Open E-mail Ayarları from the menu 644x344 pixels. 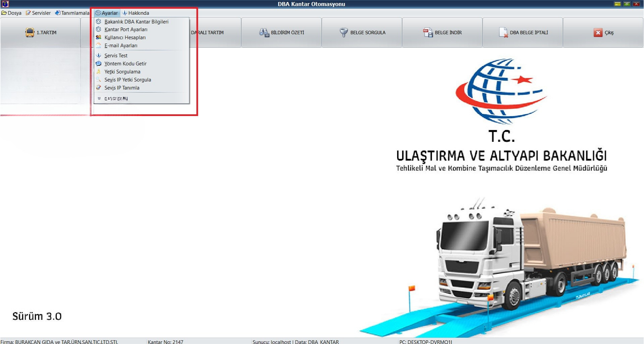coord(142,46)
